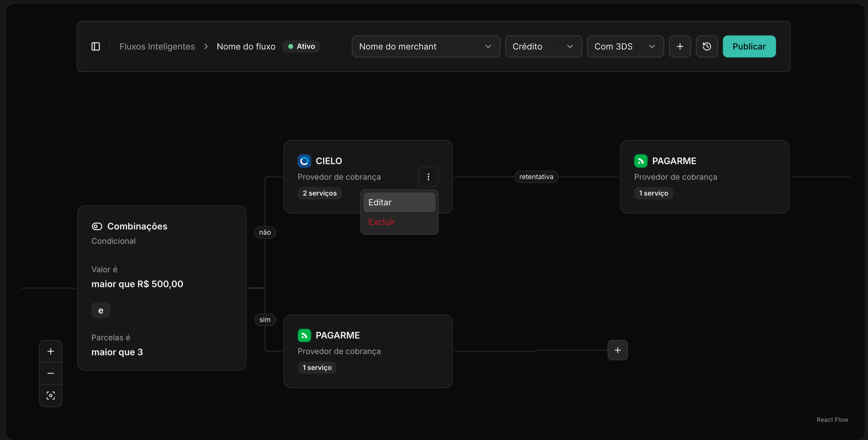Screen dimensions: 868x440
Task: Choose Excluir from the node menu
Action: (399, 222)
